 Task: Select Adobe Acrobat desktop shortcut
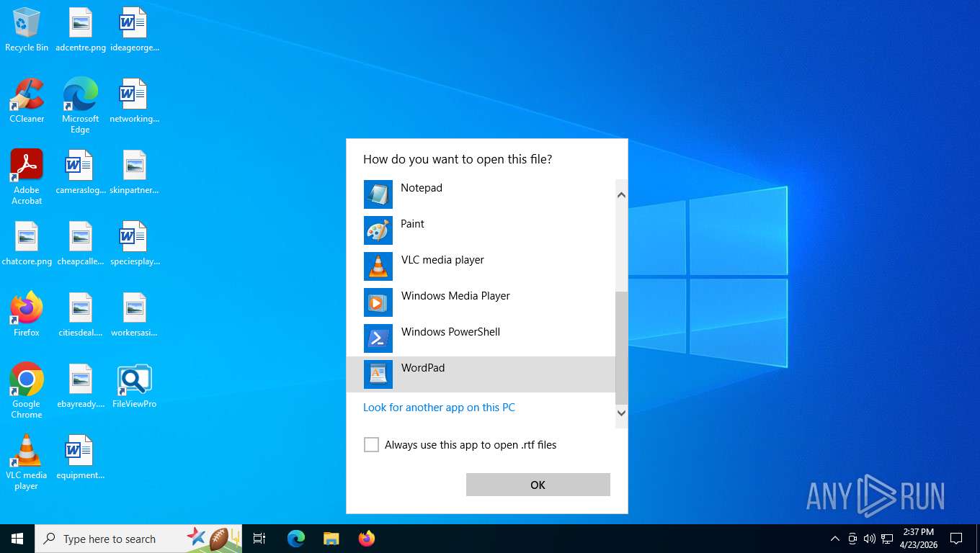(x=27, y=177)
